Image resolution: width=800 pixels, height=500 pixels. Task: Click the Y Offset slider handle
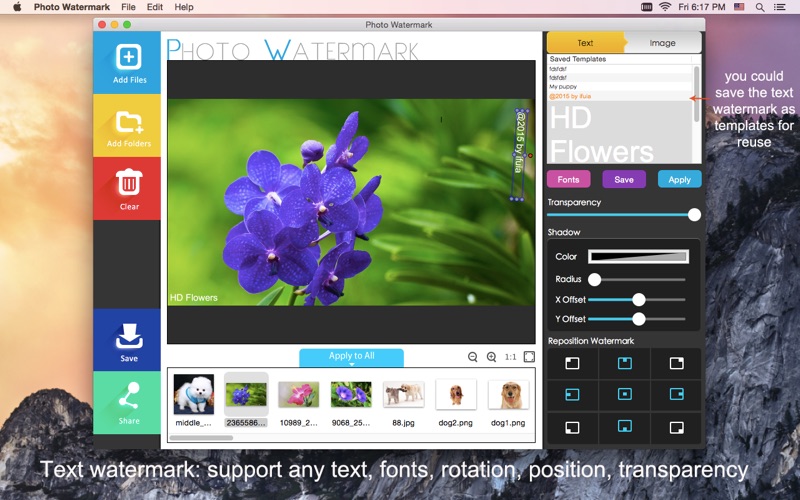[x=639, y=319]
